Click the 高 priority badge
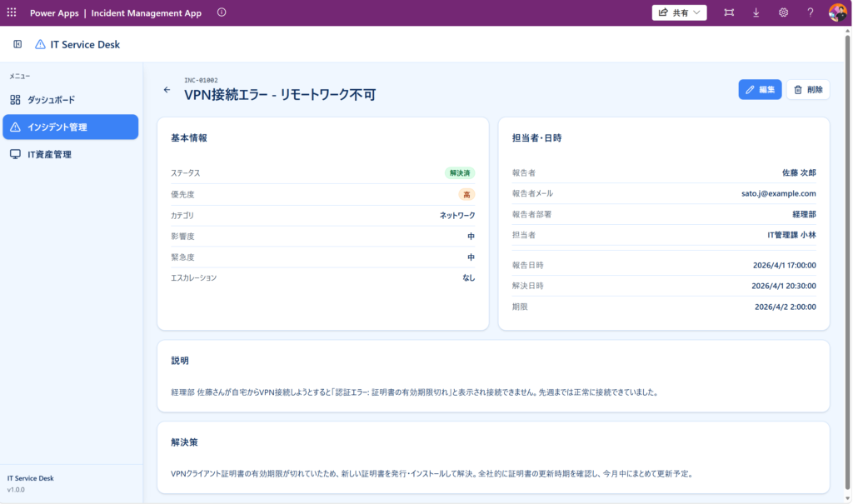The width and height of the screenshot is (853, 504). click(x=466, y=194)
